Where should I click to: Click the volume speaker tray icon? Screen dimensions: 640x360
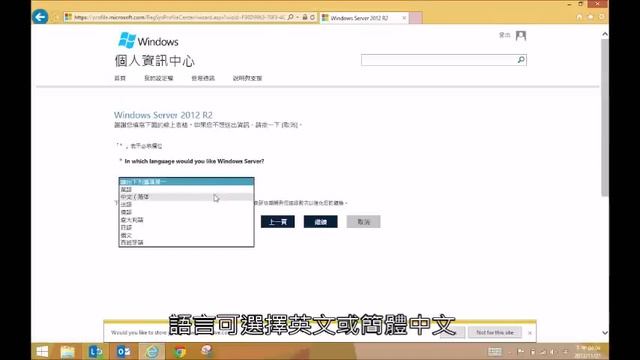pos(552,351)
